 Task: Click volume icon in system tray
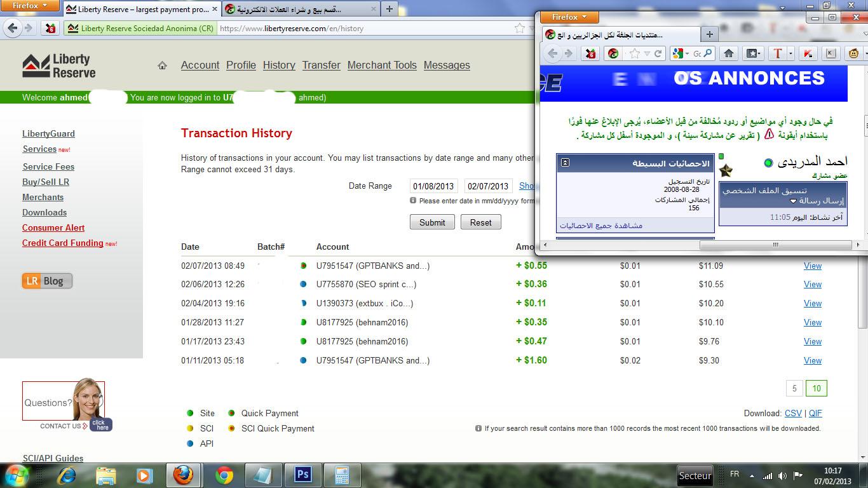(x=782, y=475)
